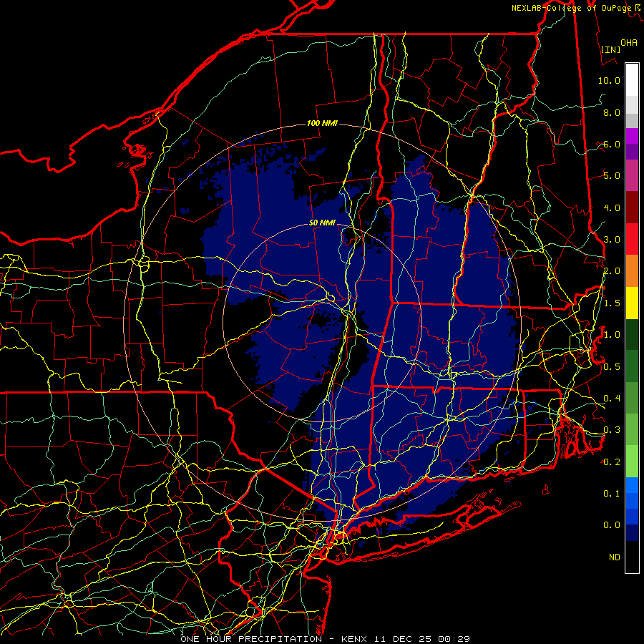
Task: Click the light blue swatch beside 0.1
Action: point(632,485)
